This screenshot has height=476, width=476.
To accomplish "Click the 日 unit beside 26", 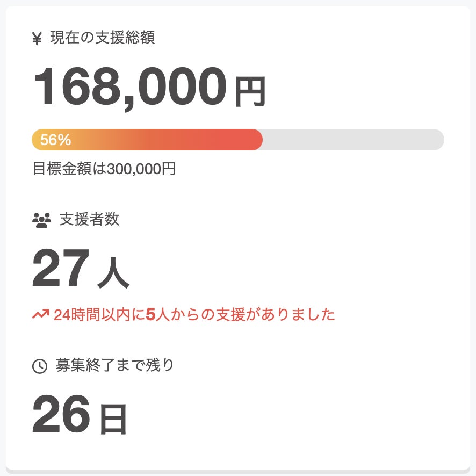I will [113, 420].
